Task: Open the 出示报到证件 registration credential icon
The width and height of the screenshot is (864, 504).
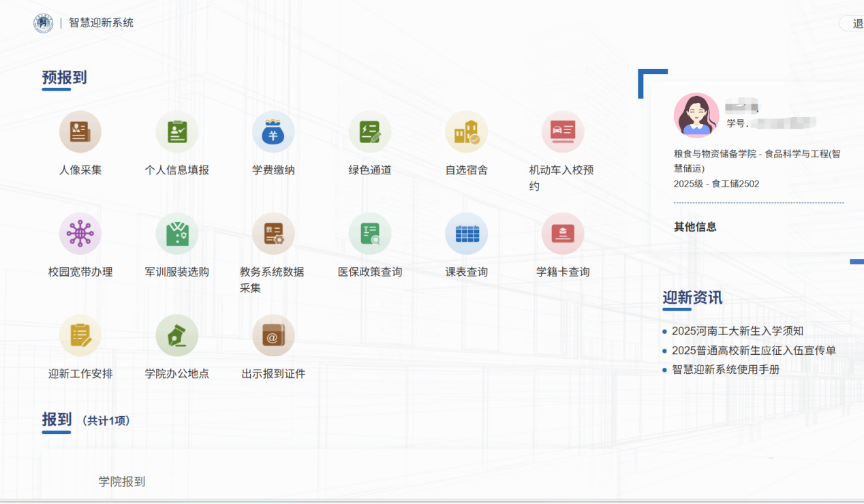Action: click(273, 335)
